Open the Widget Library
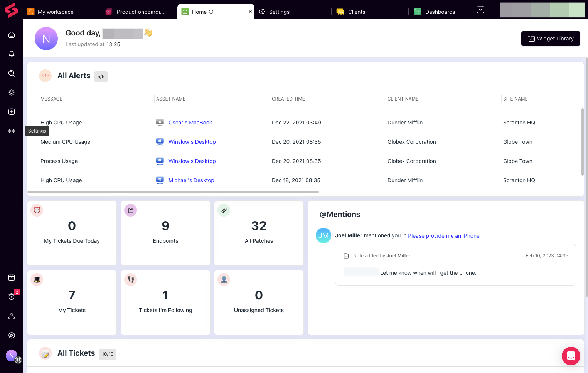The width and height of the screenshot is (588, 373). (x=551, y=39)
